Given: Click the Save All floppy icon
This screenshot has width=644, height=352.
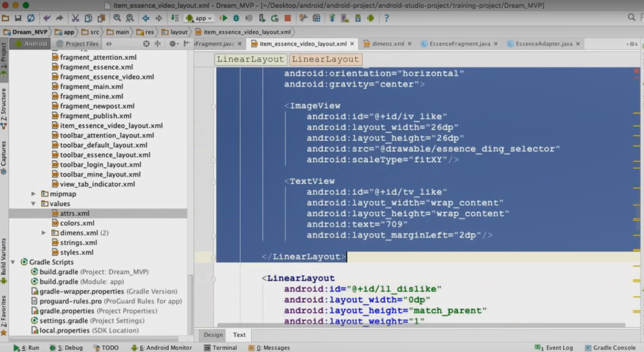Looking at the screenshot, I should pos(18,18).
